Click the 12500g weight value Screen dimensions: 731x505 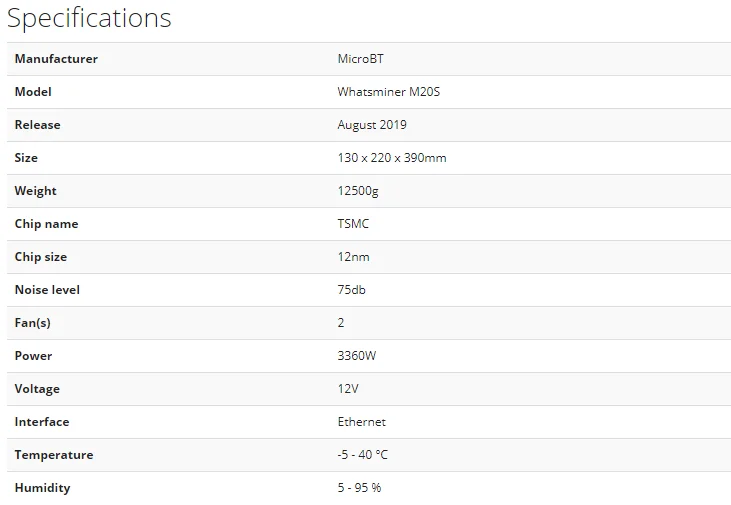pos(358,191)
